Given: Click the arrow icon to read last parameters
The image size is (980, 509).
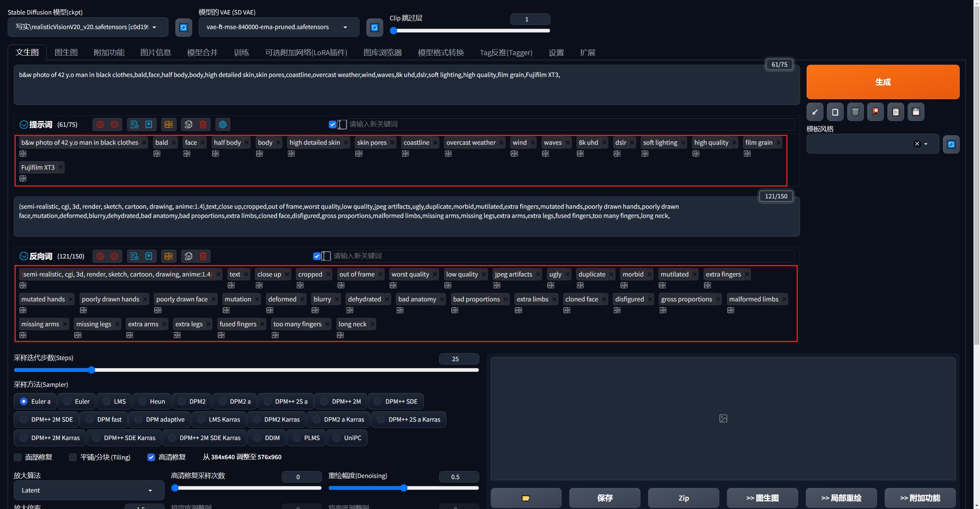Looking at the screenshot, I should click(x=815, y=112).
